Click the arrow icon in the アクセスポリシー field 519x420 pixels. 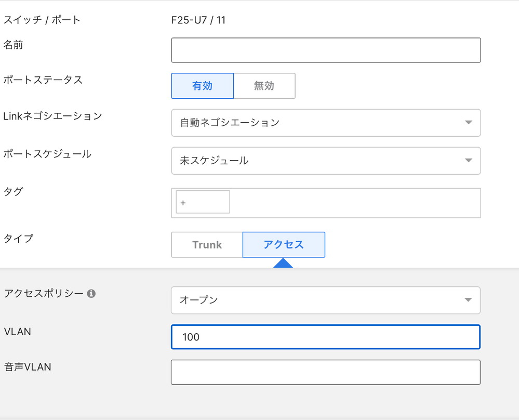(468, 300)
